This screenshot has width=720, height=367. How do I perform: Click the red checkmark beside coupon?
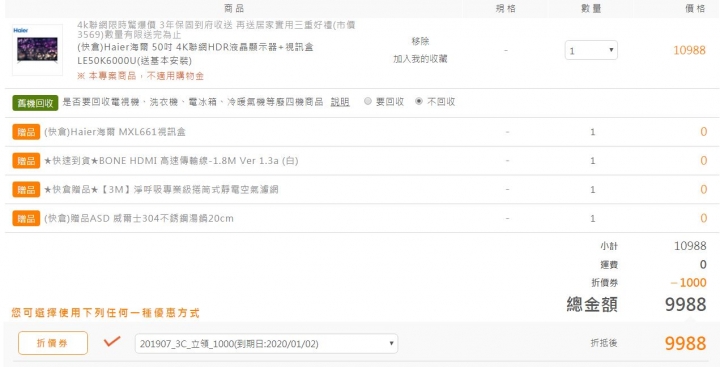click(x=112, y=341)
